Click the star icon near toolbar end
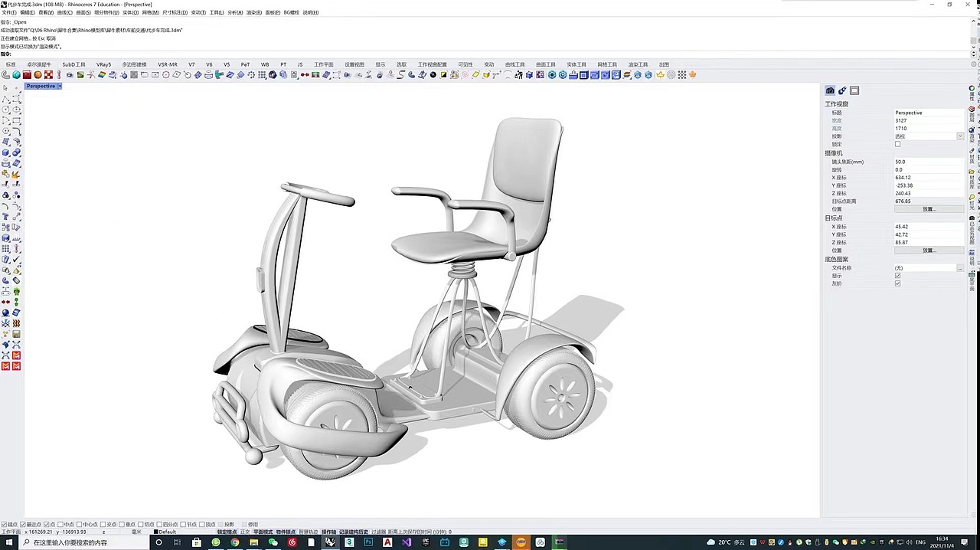This screenshot has width=980, height=550. click(661, 75)
